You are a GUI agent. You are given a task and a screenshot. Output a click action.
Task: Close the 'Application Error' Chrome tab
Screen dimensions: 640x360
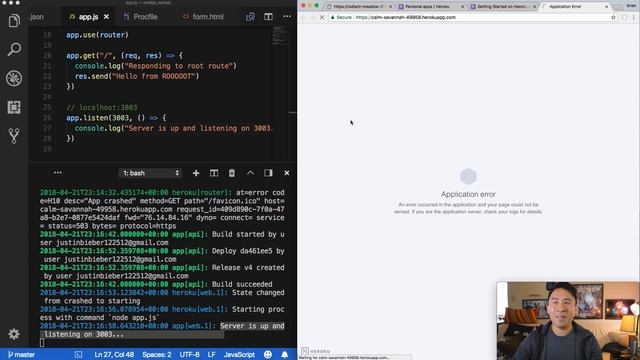607,7
